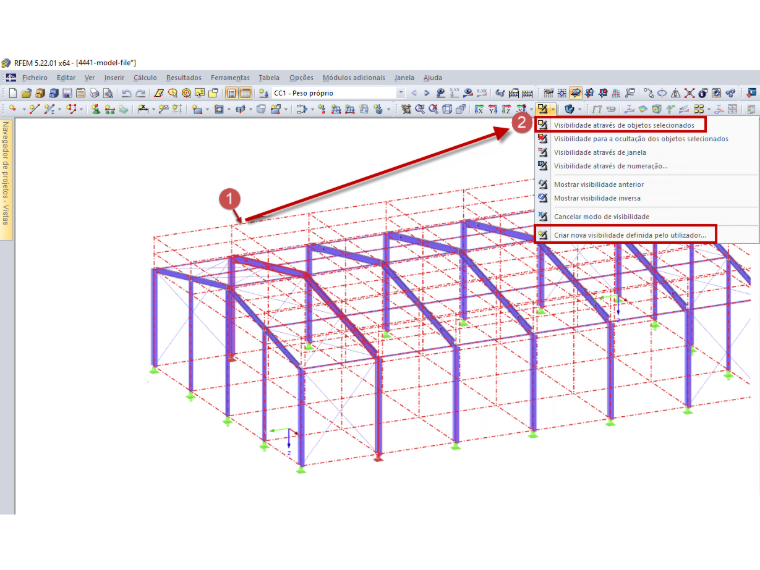
Task: Click the view in X direction icon
Action: click(x=479, y=109)
